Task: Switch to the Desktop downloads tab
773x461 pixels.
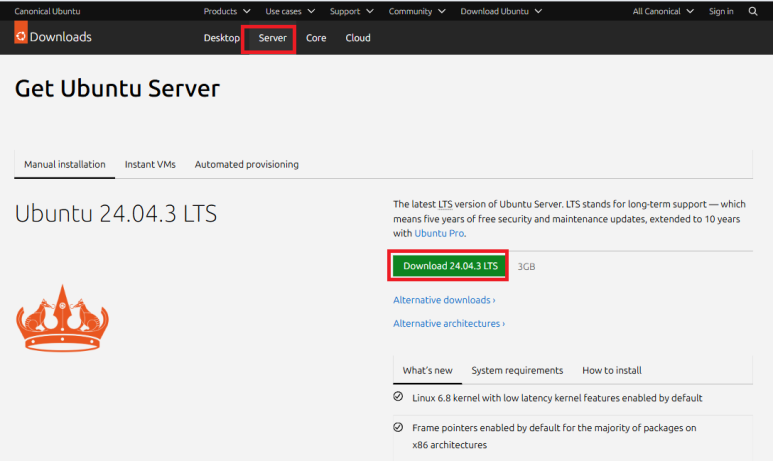Action: (221, 38)
